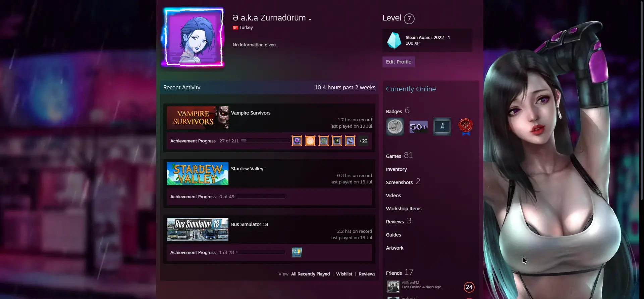Click the Bus Simulator 18 achievement icon
644x299 pixels.
[297, 252]
